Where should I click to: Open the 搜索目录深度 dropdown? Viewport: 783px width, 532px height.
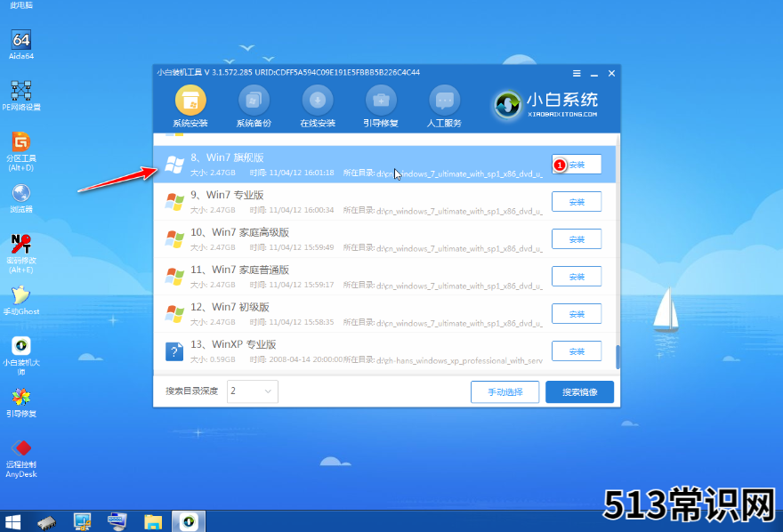click(252, 391)
